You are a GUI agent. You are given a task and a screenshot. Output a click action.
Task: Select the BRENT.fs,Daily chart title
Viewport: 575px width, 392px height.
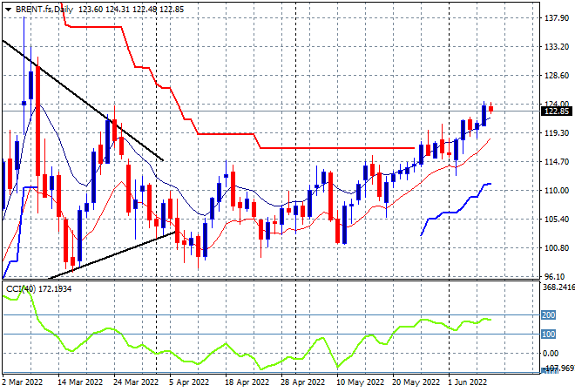click(x=44, y=10)
